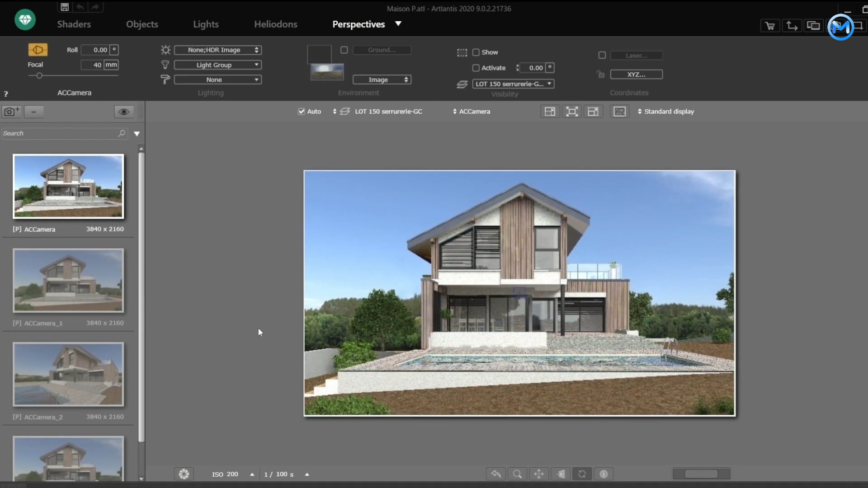Select the ACCamera_1 viewpoint thumbnail

point(68,280)
